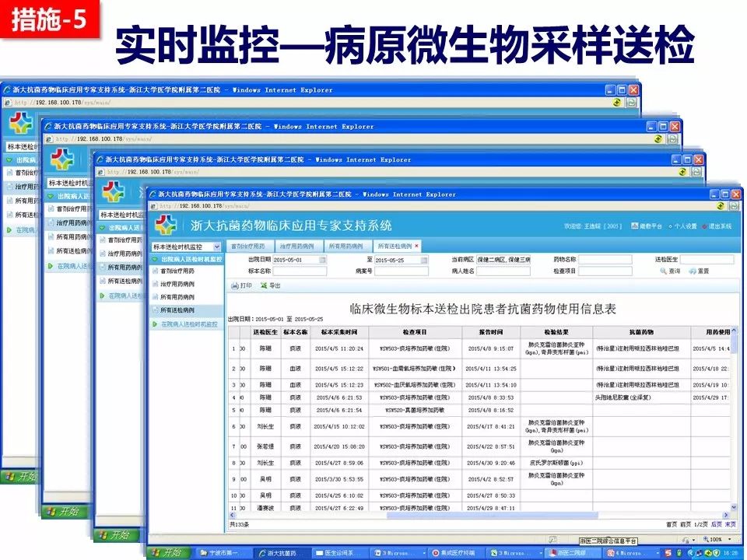Select 首剂治疗用药 in the left sidebar
This screenshot has height=560, width=747.
point(177,271)
